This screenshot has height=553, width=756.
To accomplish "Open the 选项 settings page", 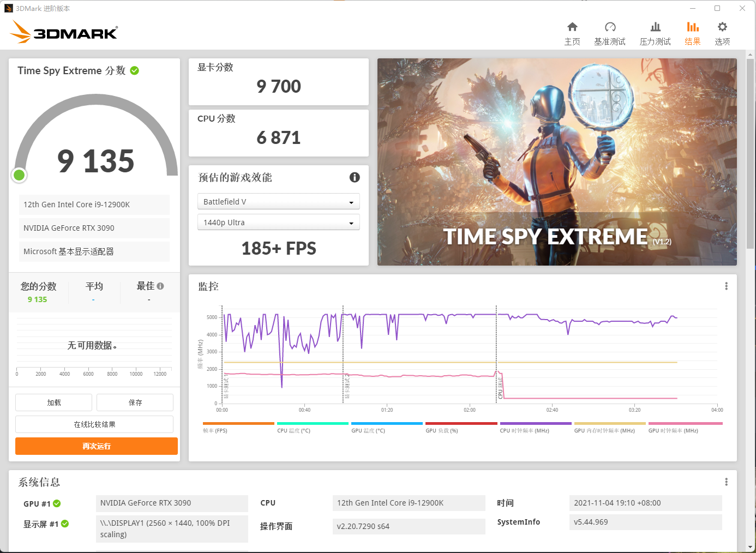I will (722, 32).
